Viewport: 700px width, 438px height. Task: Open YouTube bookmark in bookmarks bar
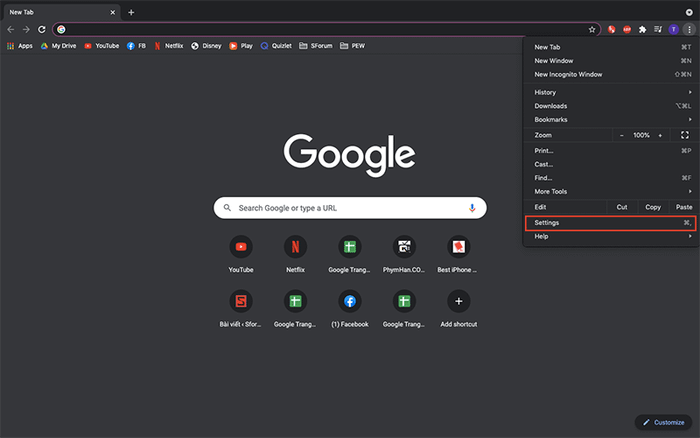[102, 46]
